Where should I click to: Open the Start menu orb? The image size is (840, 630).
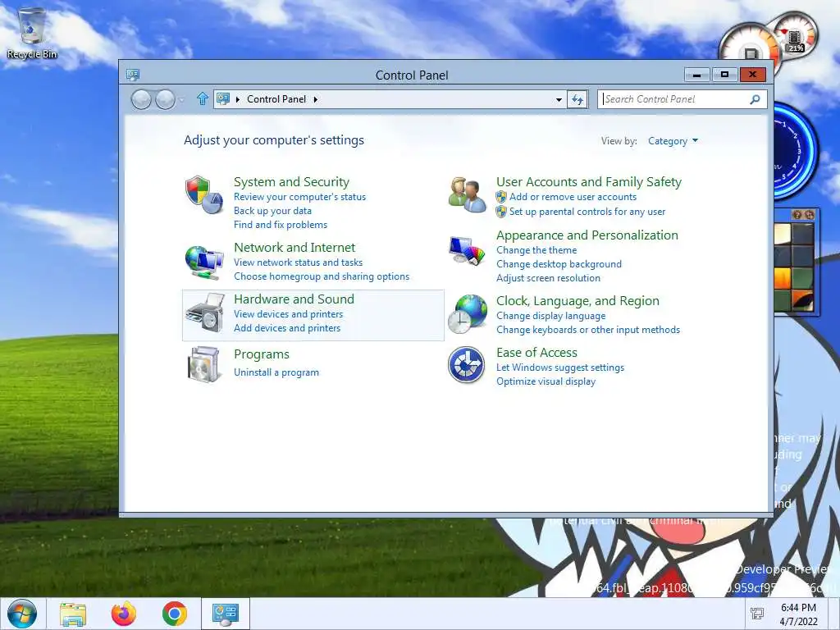(22, 614)
